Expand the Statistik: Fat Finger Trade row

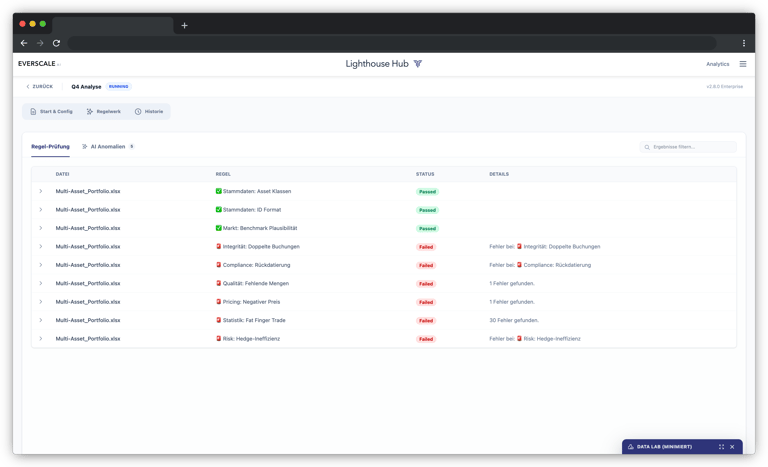tap(41, 320)
